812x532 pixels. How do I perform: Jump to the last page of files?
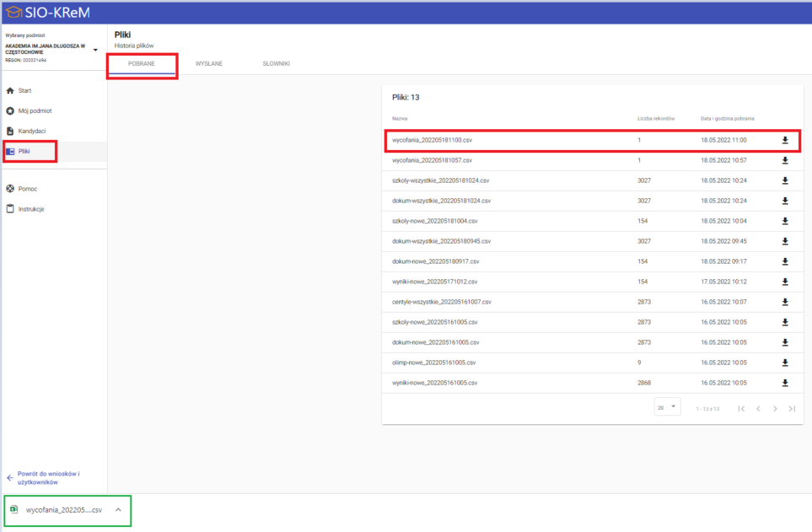click(792, 409)
